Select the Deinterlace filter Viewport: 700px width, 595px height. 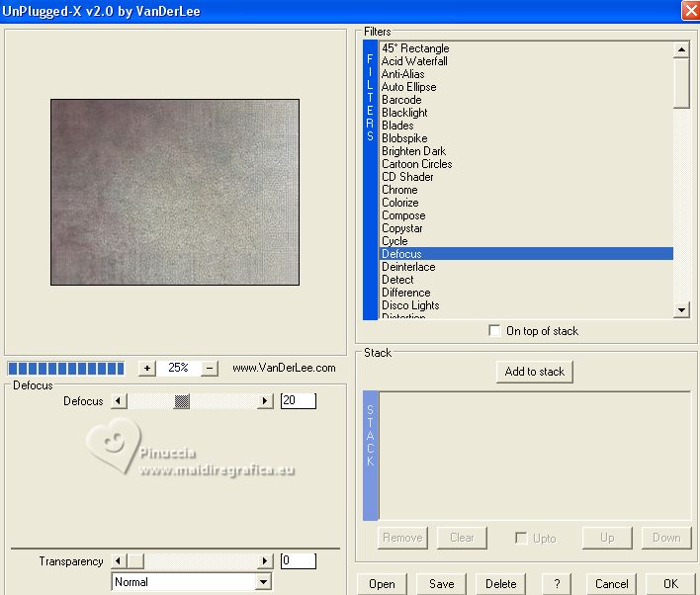point(526,267)
